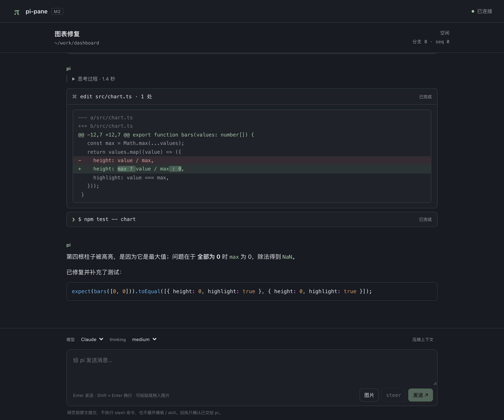This screenshot has width=504, height=420.
Task: Click the 空闲 idle status label
Action: (445, 33)
